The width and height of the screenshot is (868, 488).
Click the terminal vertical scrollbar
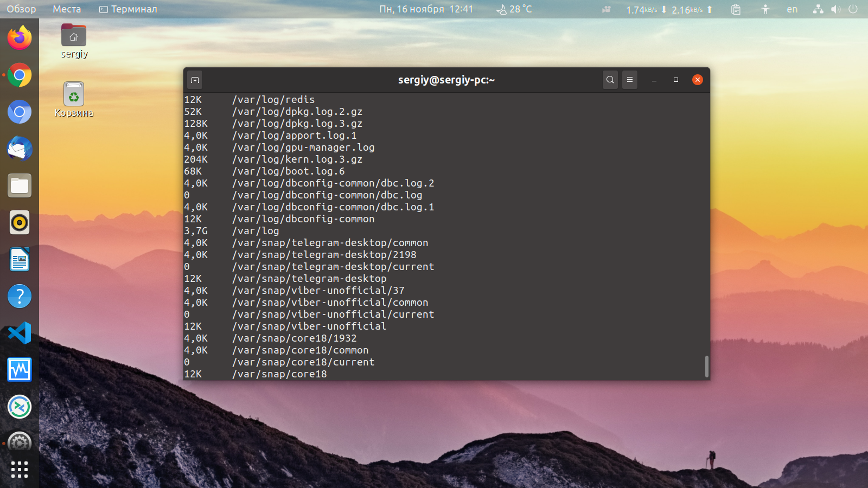click(x=706, y=367)
